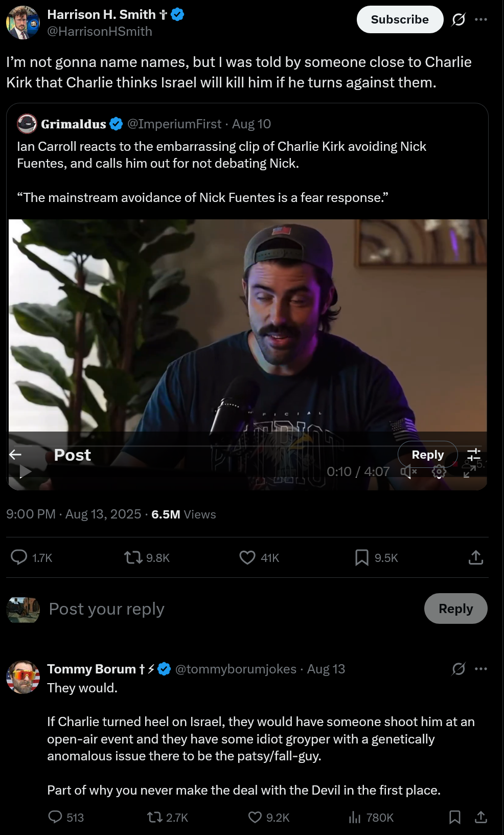Repost the post with 9.8K reposts
Screen dimensions: 504x835
tap(133, 557)
